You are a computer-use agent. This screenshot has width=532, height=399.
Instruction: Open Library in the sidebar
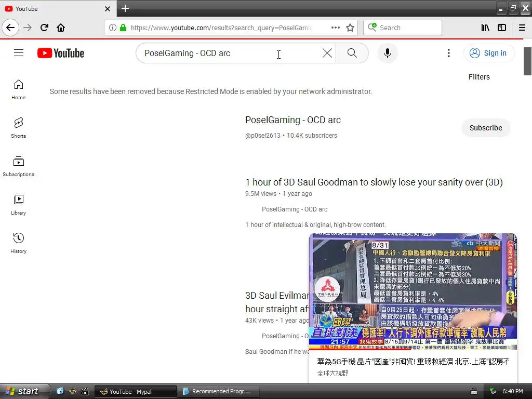pyautogui.click(x=18, y=205)
